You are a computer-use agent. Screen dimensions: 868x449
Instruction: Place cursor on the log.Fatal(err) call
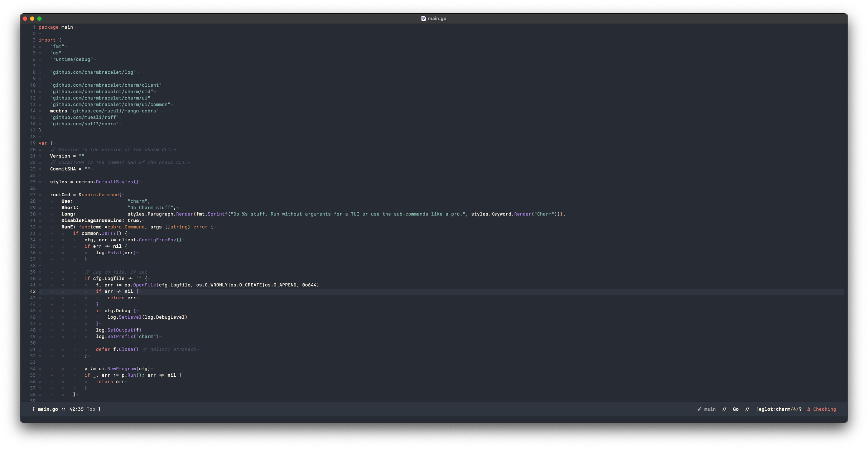click(x=115, y=253)
